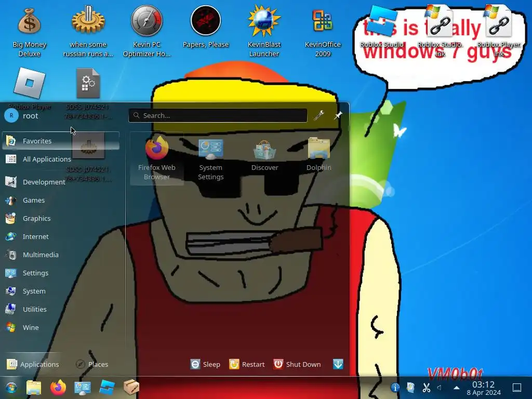The image size is (532, 399).
Task: Launch KevinBlast Launcher from desktop
Action: [x=264, y=32]
